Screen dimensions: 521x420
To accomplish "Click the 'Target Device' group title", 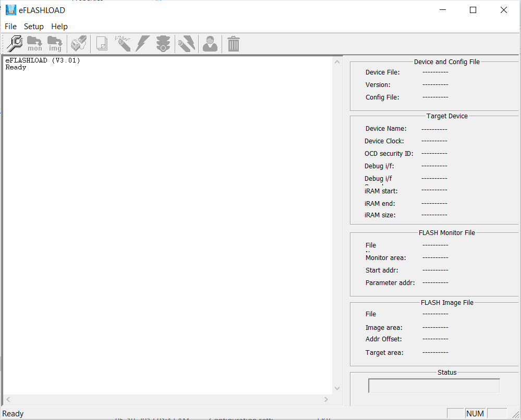I will click(x=447, y=116).
